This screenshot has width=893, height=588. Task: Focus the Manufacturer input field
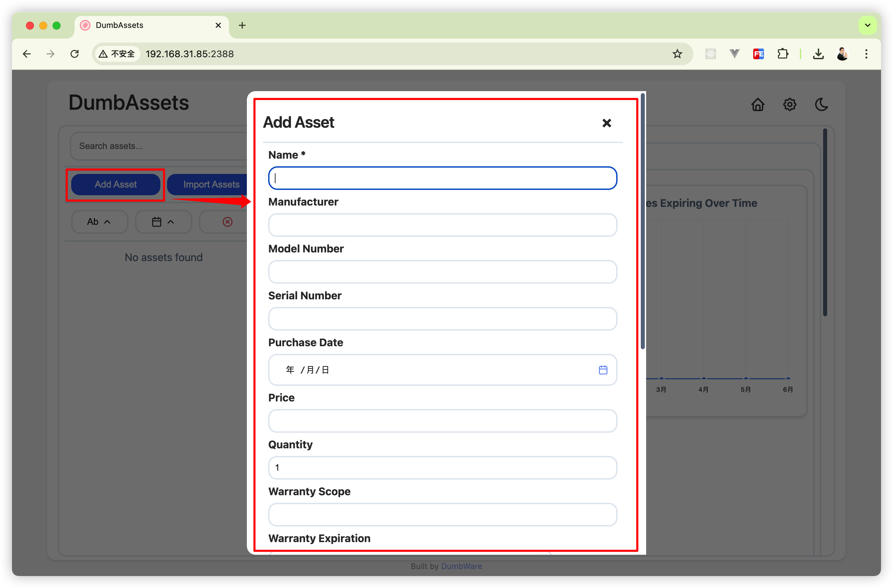pos(443,225)
